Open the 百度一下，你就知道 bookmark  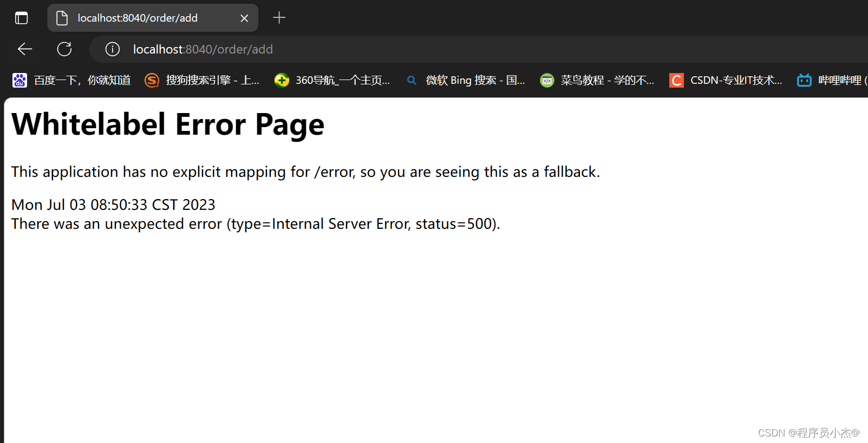coord(82,81)
